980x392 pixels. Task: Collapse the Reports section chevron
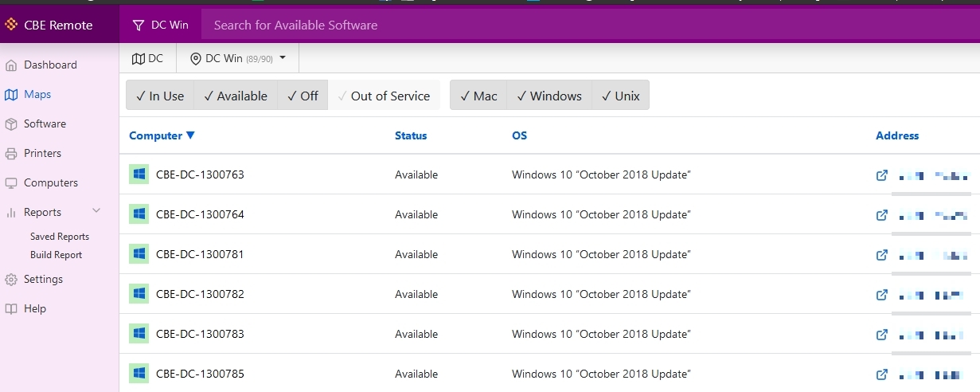tap(96, 211)
